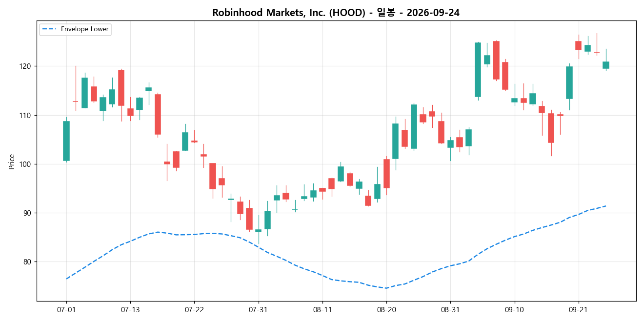Screen dimensions: 644x322
Task: Click the 08-31 x-axis date label
Action: tap(450, 310)
